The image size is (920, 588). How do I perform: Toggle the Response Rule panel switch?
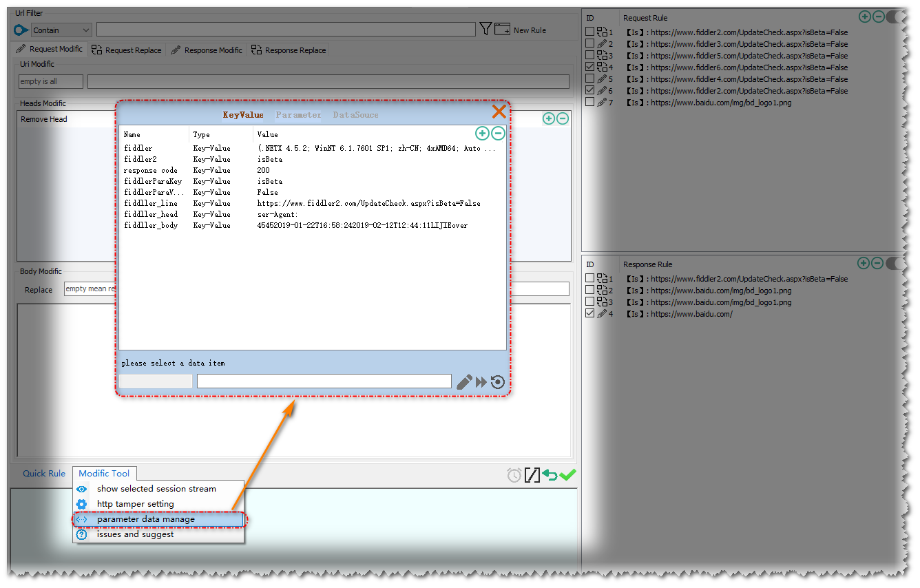(893, 263)
